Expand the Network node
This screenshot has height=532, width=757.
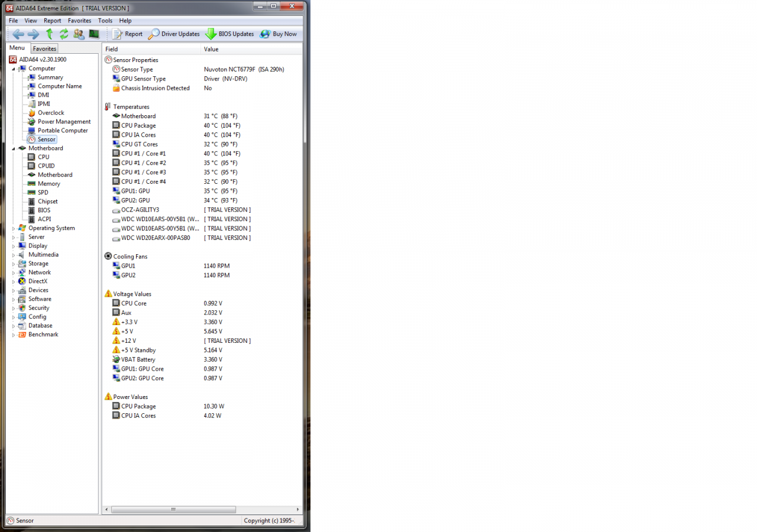(x=14, y=273)
